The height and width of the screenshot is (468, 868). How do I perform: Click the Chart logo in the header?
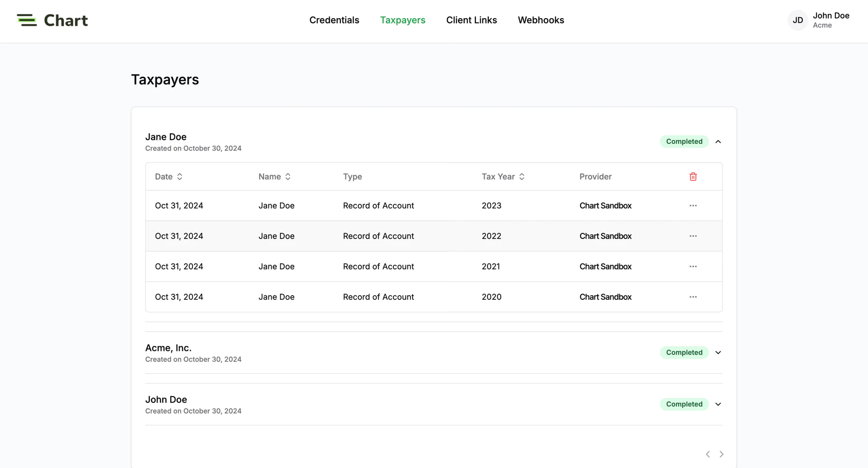(52, 20)
